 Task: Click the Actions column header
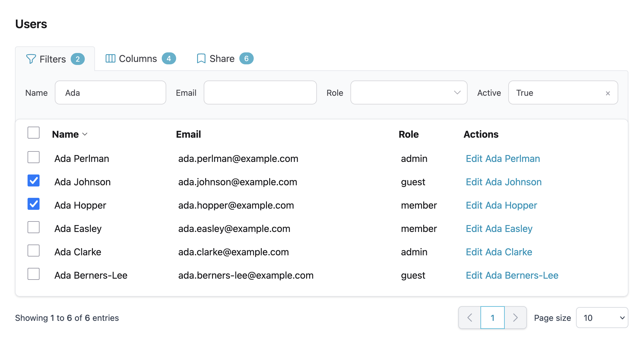tap(481, 134)
